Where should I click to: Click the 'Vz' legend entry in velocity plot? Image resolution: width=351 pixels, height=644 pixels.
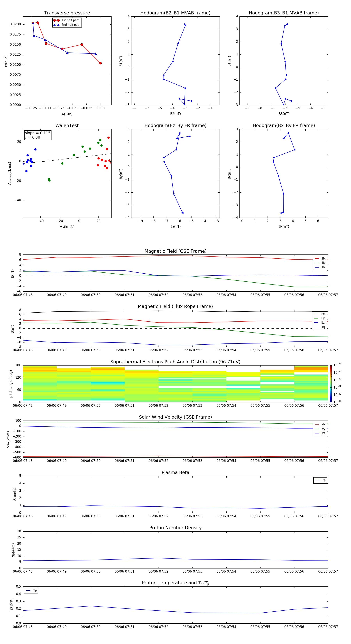[320, 433]
